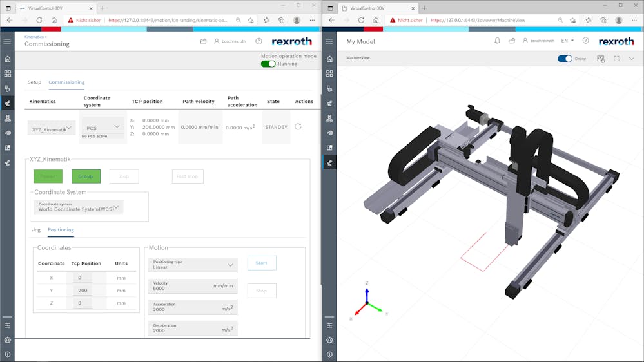This screenshot has width=644, height=362.
Task: Click fullscreen icon in MachineView toolbar
Action: 616,59
